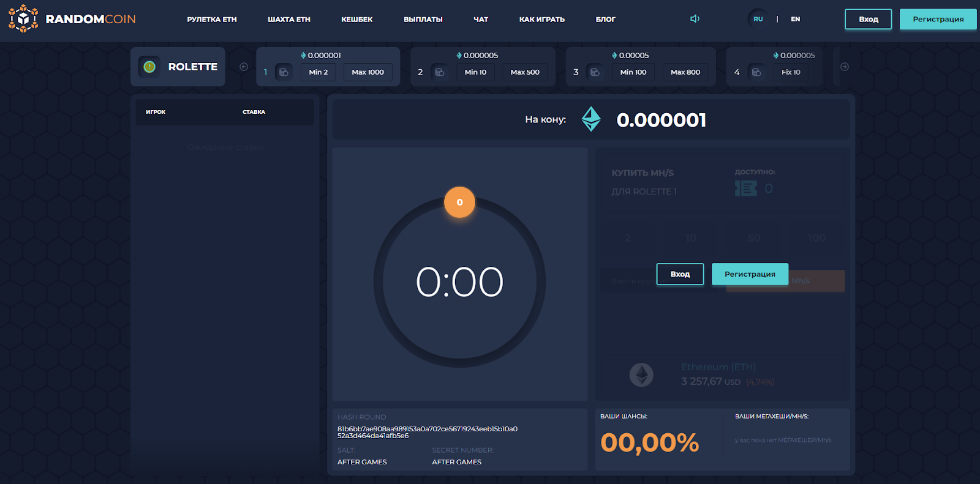980x484 pixels.
Task: Select room 3 Max 800 label
Action: point(685,72)
